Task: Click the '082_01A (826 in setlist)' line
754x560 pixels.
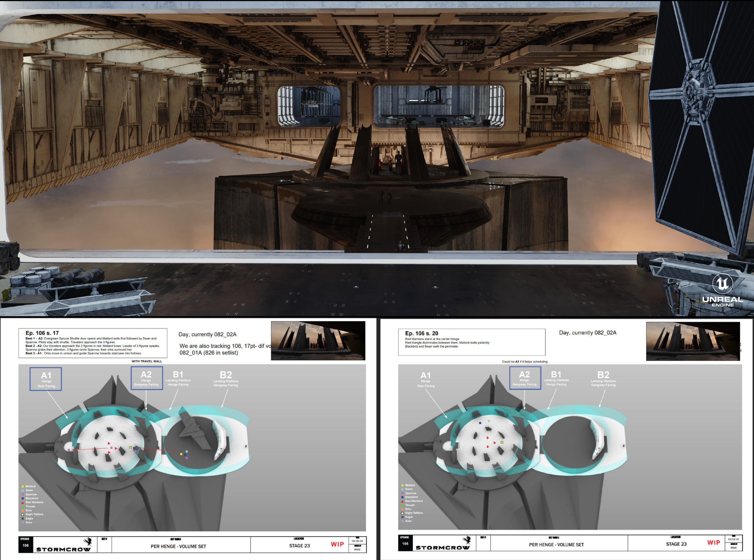Action: 209,353
